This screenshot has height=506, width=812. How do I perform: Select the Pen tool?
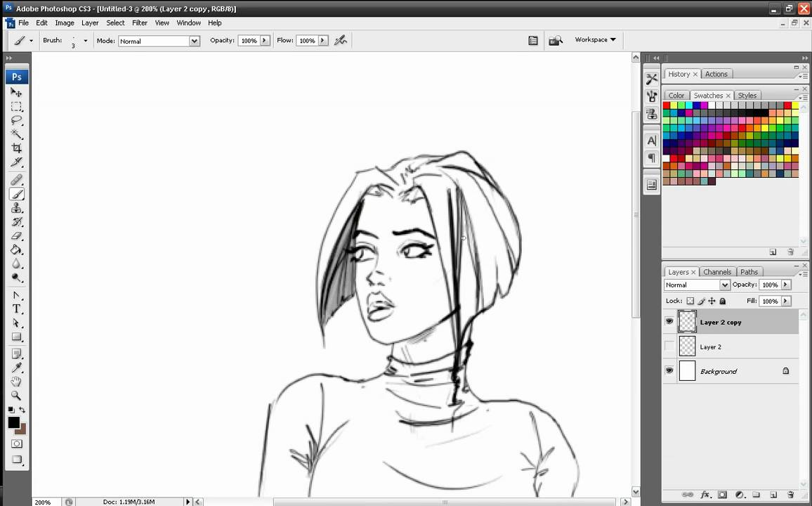coord(17,295)
